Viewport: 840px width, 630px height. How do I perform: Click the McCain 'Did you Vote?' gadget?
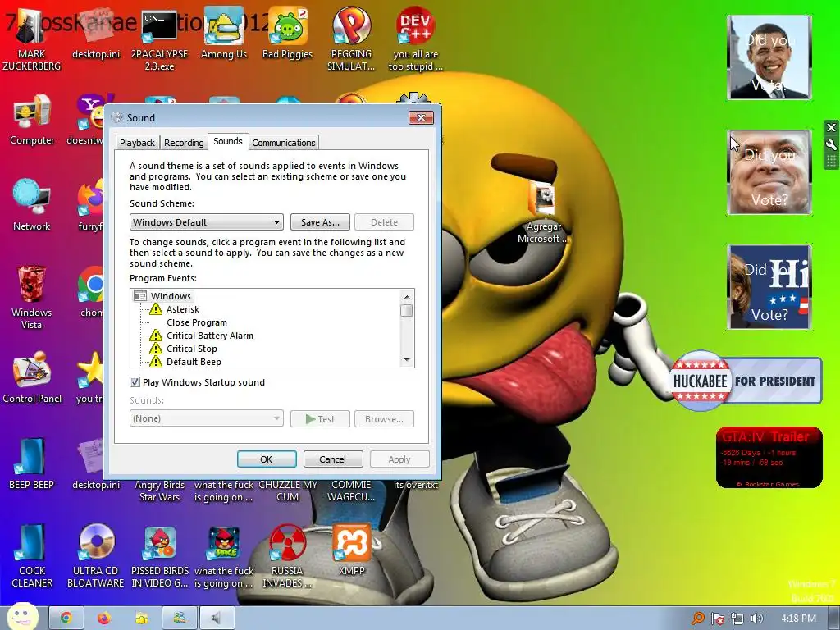pyautogui.click(x=769, y=172)
